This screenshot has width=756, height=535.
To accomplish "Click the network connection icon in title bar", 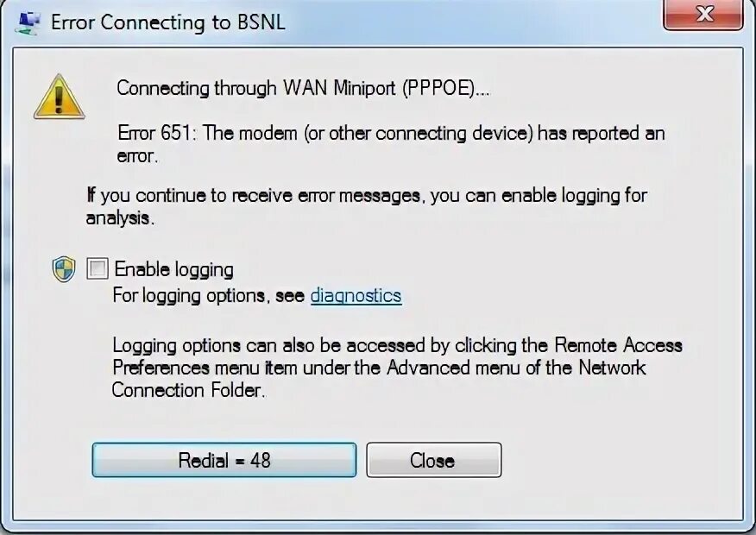I will click(x=28, y=22).
